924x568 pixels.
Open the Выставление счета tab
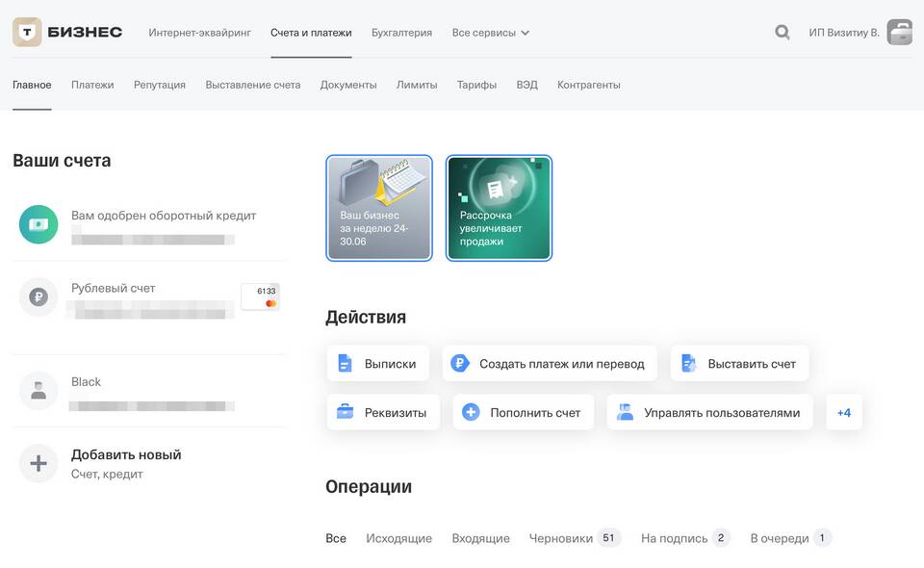253,85
